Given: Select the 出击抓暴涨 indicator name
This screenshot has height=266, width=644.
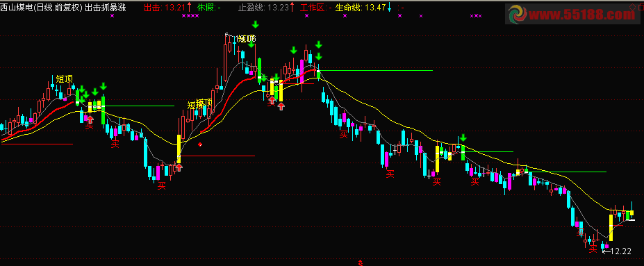Looking at the screenshot, I should [106, 8].
